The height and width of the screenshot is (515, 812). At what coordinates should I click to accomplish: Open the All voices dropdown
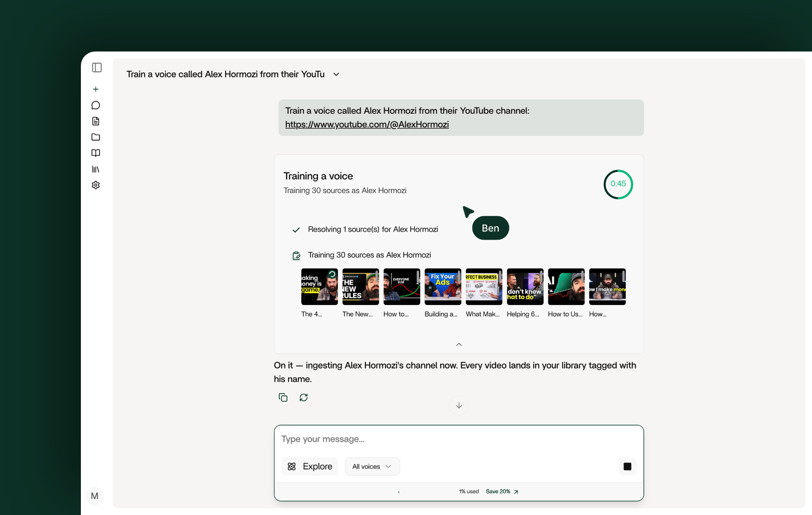click(x=372, y=466)
